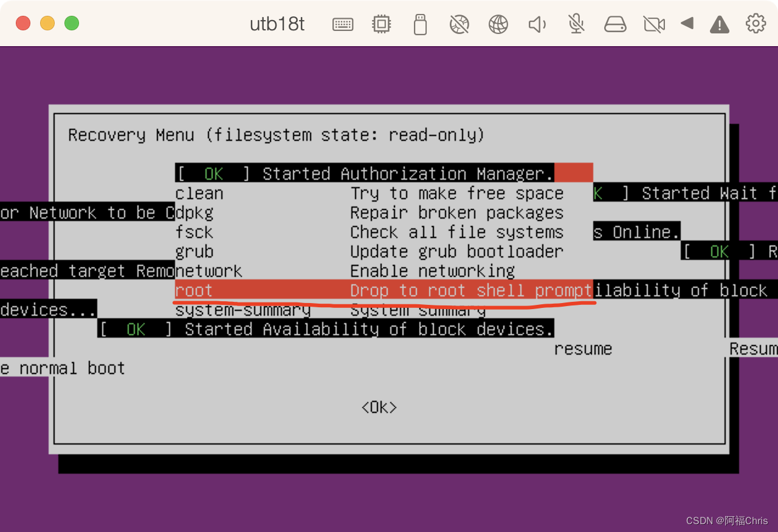Click the 's Online.' log text
Viewport: 778px width, 532px height.
636,232
